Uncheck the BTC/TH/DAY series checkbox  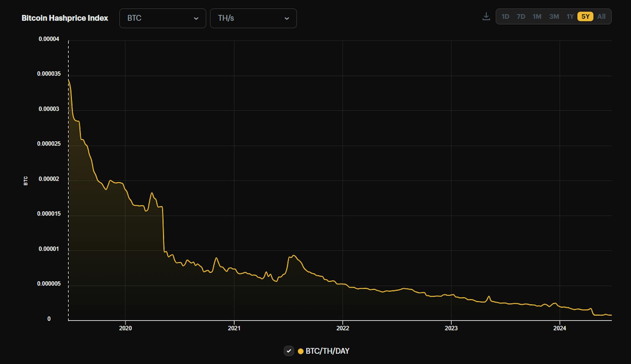tap(289, 351)
